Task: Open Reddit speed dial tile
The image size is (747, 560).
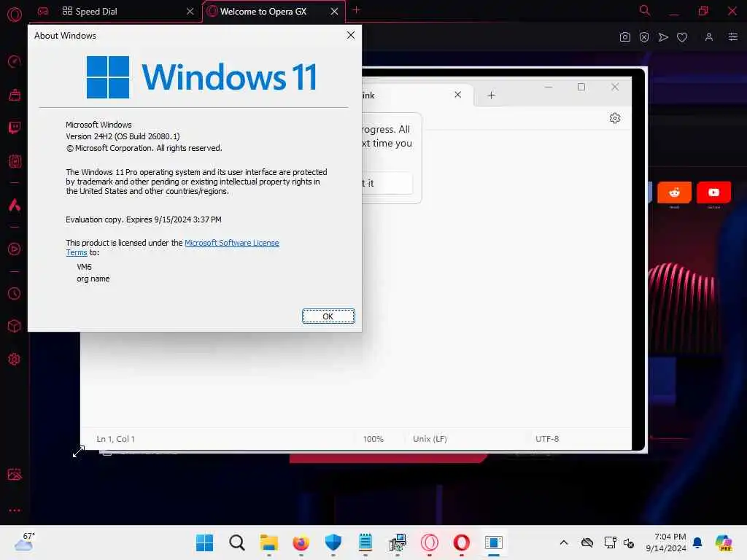Action: pyautogui.click(x=674, y=192)
